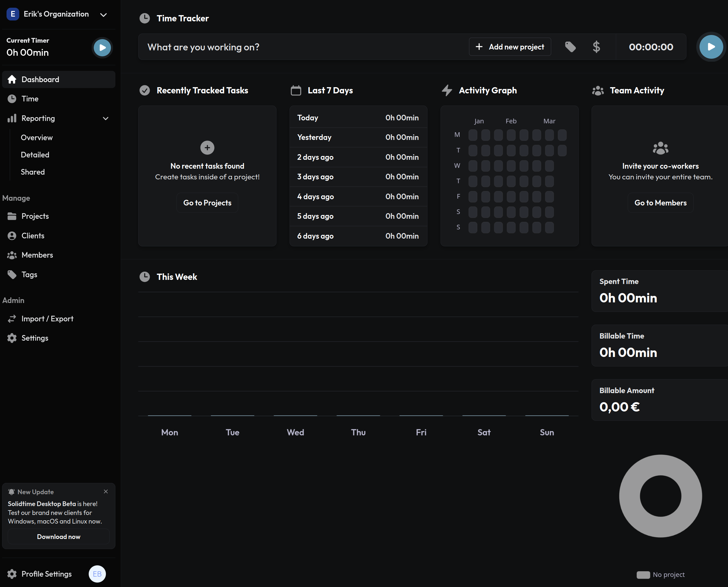Open the Import / Export admin page
728x587 pixels.
(x=47, y=318)
